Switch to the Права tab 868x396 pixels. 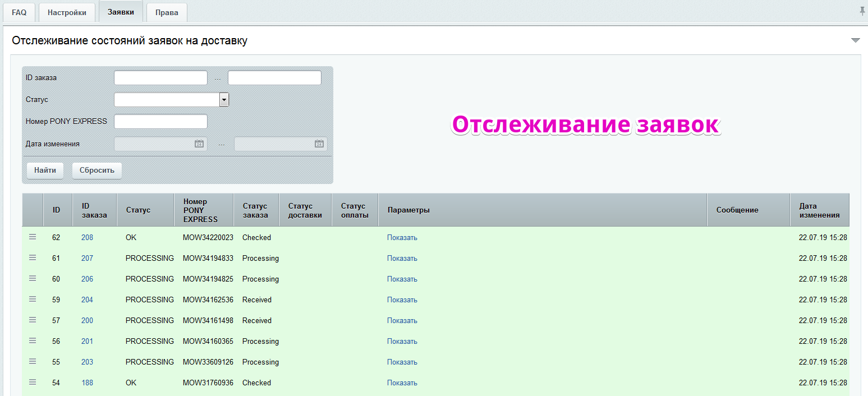pos(167,12)
